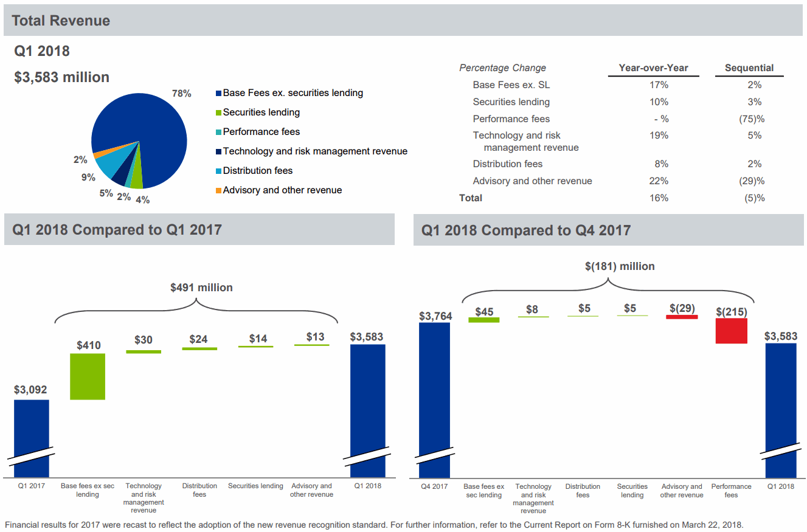Click the red $(215) performance fees bar
The width and height of the screenshot is (807, 532).
731,331
